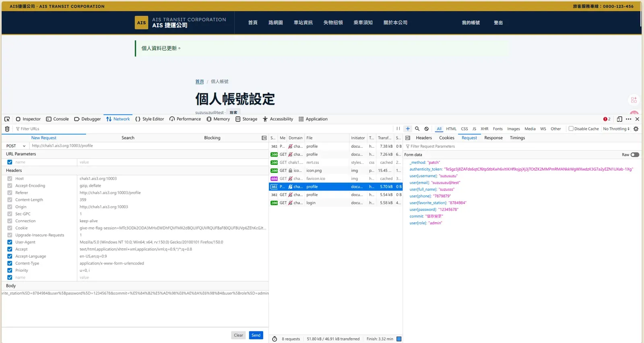Clear network log with trash icon
The height and width of the screenshot is (343, 644).
[7, 129]
